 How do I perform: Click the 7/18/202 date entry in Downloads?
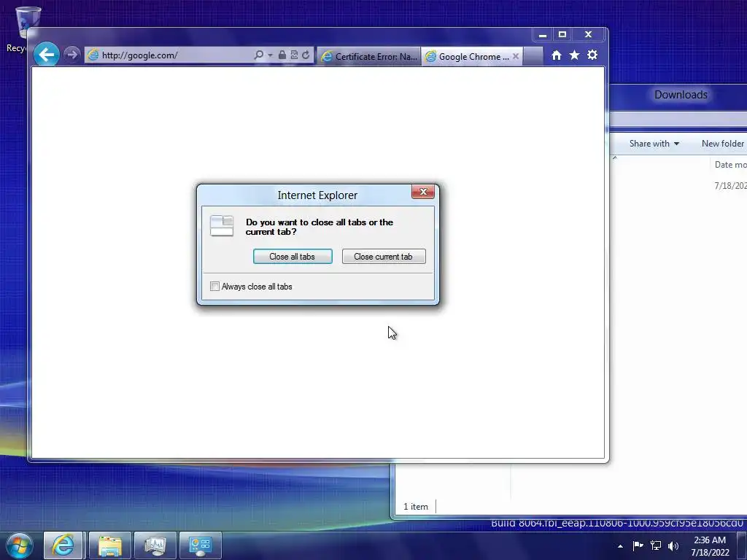coord(730,186)
